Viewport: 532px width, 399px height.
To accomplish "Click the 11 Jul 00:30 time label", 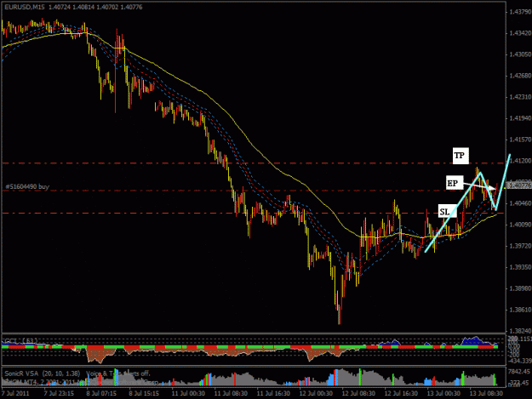I will click(x=188, y=394).
